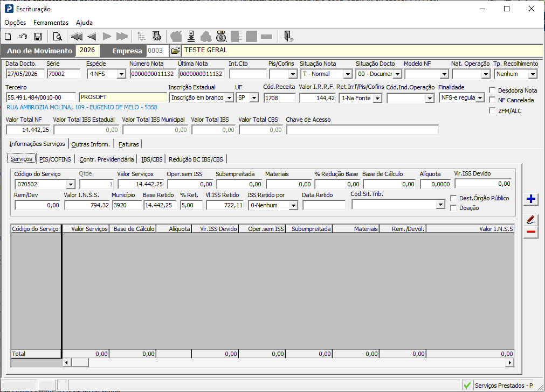Viewport: 545px width, 392px height.
Task: Click the grid horizontal scrollbar right arrow
Action: [x=509, y=362]
